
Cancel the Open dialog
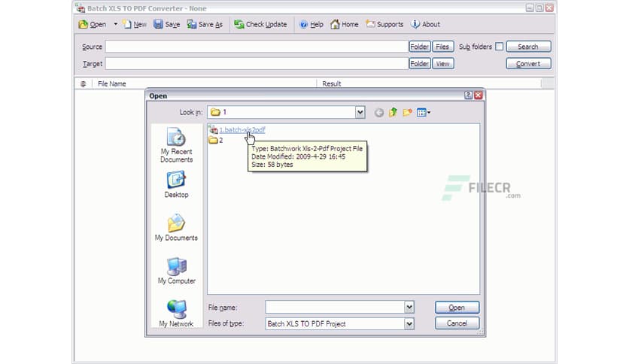[457, 323]
